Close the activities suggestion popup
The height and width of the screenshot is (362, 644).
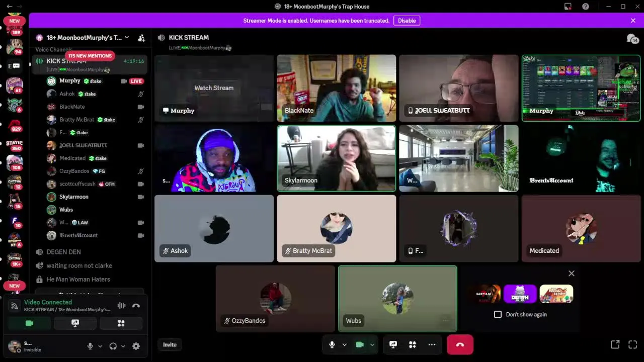point(572,274)
